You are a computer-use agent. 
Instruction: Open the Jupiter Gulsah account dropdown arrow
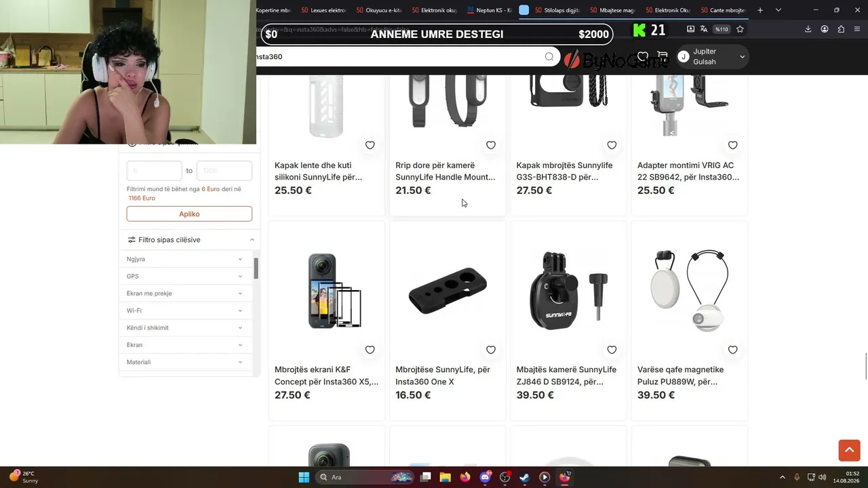coord(742,57)
